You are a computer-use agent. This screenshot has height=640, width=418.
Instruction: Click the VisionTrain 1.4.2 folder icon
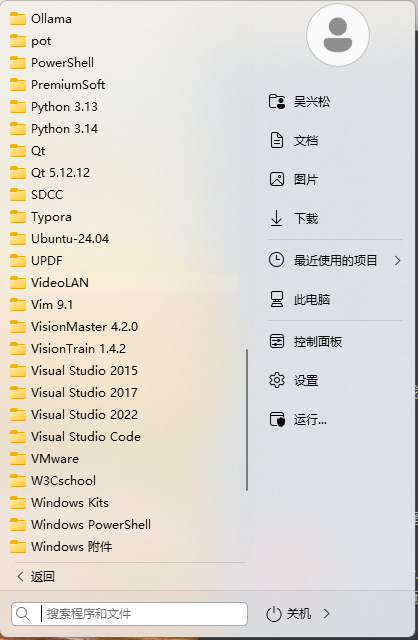click(18, 349)
